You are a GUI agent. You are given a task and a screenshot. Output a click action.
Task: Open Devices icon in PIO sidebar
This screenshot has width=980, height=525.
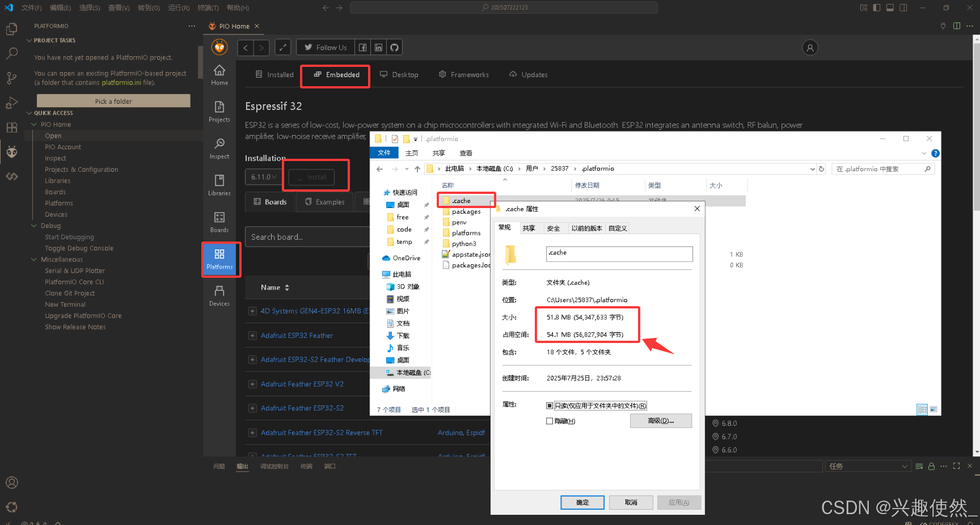pyautogui.click(x=219, y=296)
